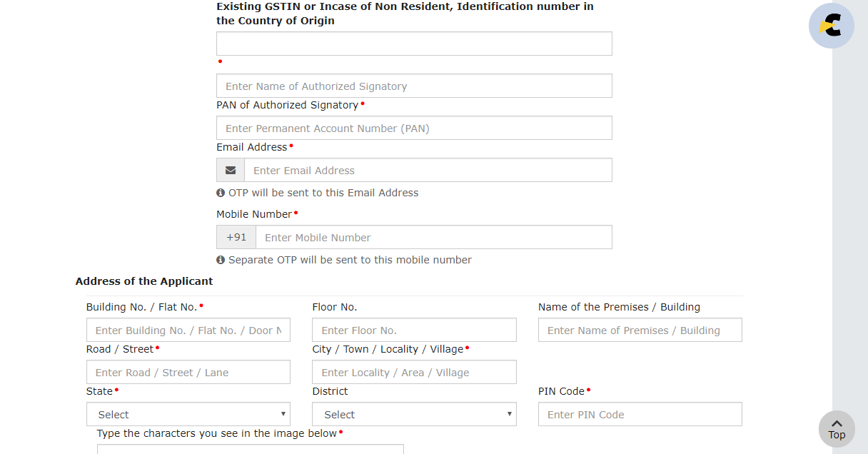Click the Top arrow button
The height and width of the screenshot is (454, 868).
pos(837,429)
